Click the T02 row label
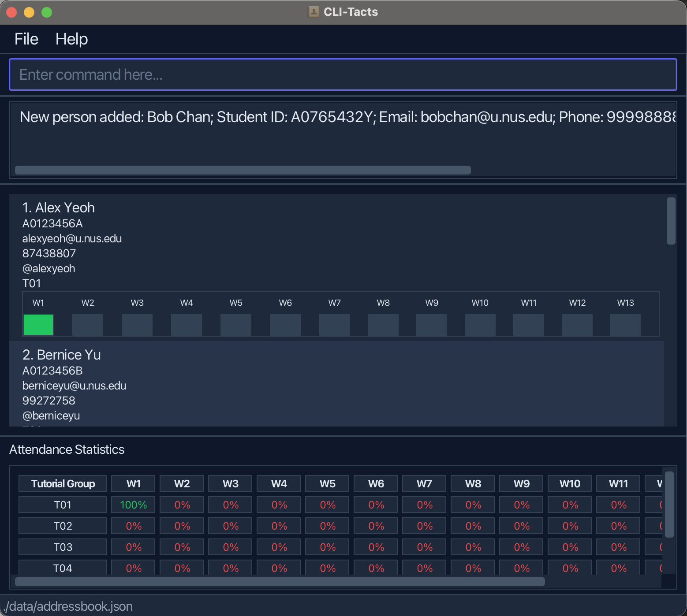 click(63, 526)
